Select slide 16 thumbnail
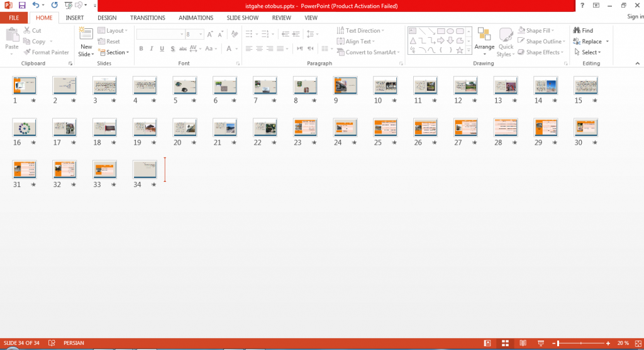The width and height of the screenshot is (644, 350). [x=25, y=128]
